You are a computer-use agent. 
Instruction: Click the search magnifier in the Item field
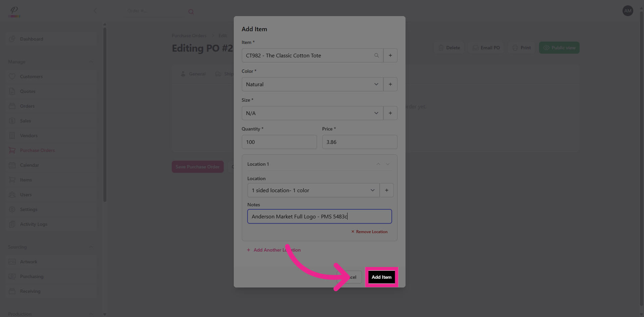click(x=376, y=55)
